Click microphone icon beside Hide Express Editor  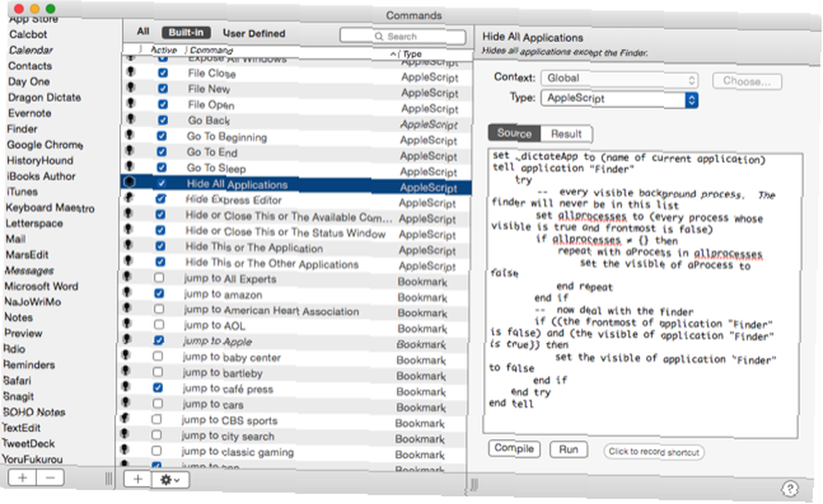click(130, 198)
